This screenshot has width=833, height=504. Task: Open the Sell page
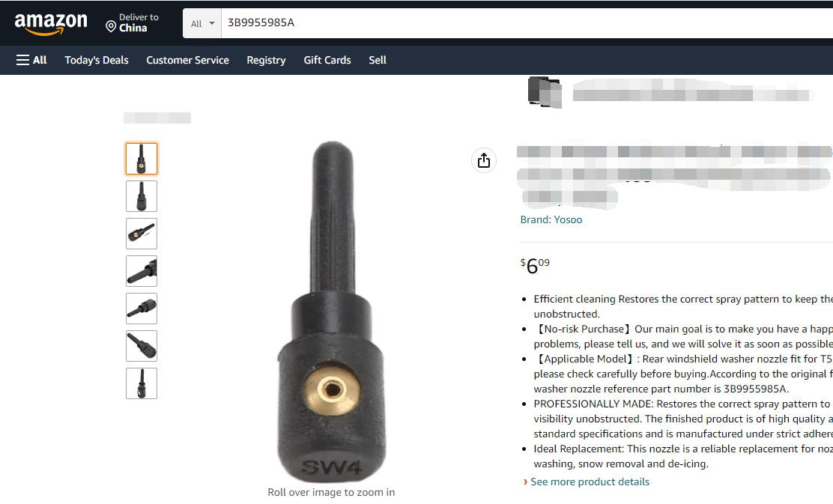378,60
